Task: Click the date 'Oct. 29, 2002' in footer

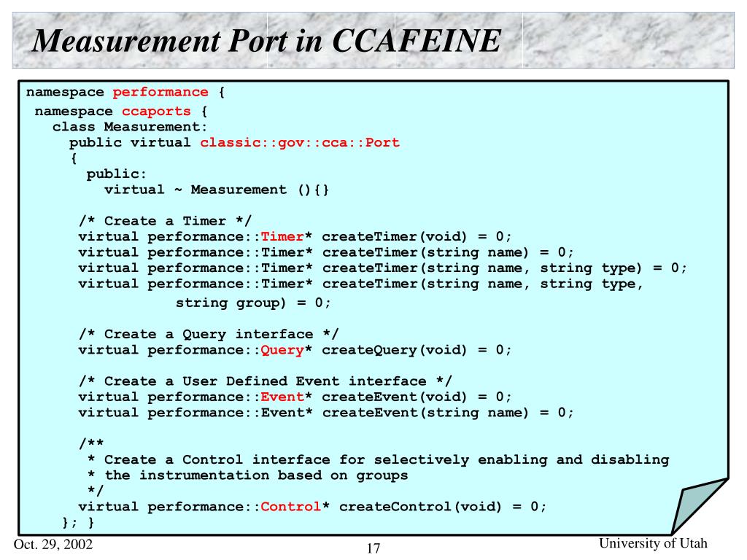Action: click(x=53, y=544)
